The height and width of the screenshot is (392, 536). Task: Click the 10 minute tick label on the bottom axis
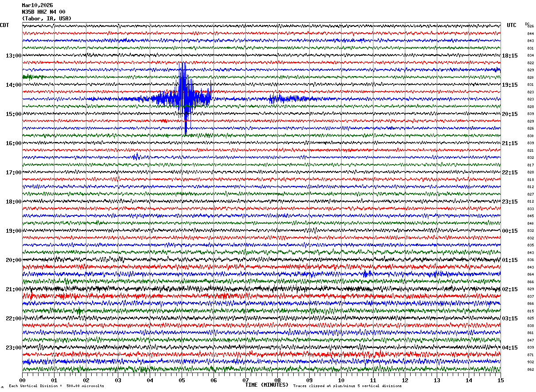[x=341, y=380]
